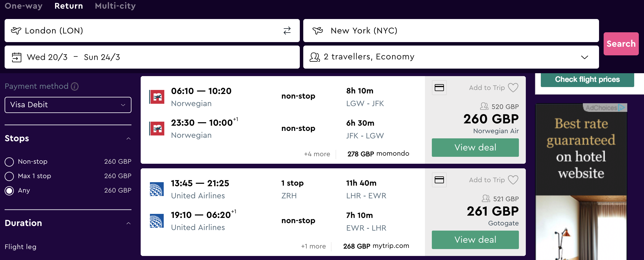Viewport: 644px width, 260px height.
Task: Collapse the Stops filter section
Action: point(129,139)
